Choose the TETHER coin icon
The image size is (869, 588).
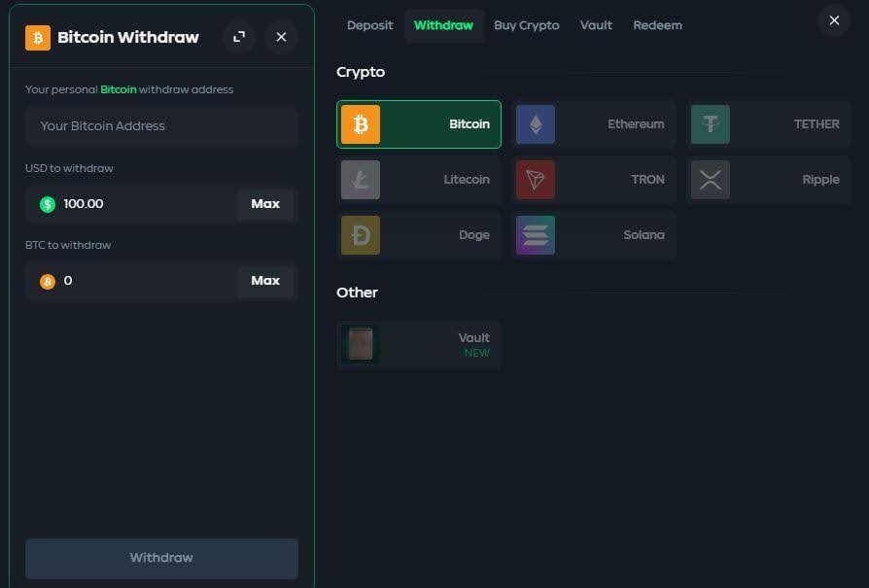[x=711, y=124]
